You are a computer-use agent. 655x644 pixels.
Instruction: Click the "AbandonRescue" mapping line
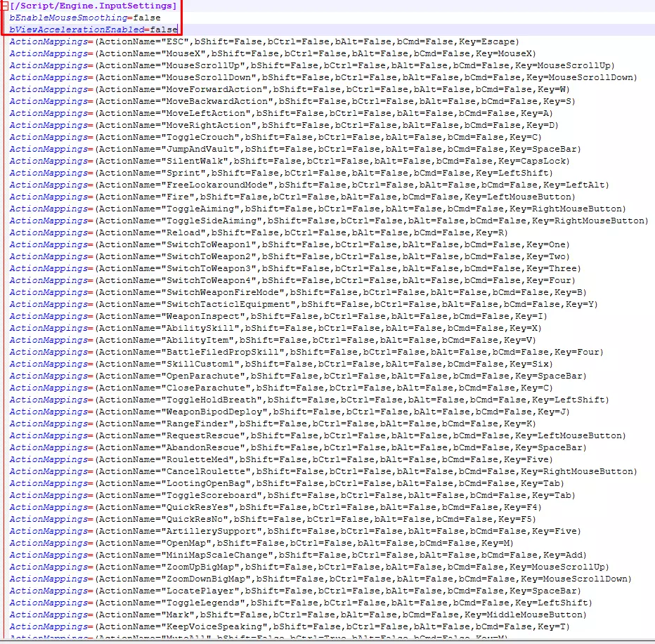coord(298,447)
